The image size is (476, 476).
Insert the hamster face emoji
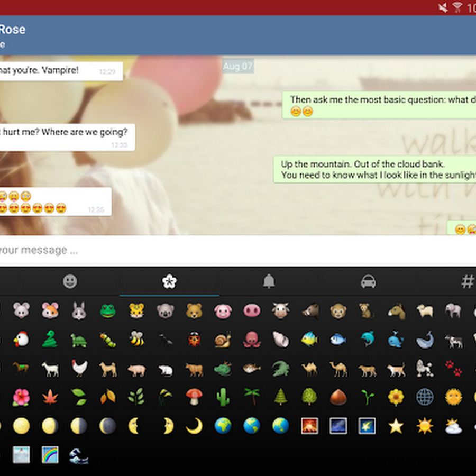pyautogui.click(x=50, y=310)
